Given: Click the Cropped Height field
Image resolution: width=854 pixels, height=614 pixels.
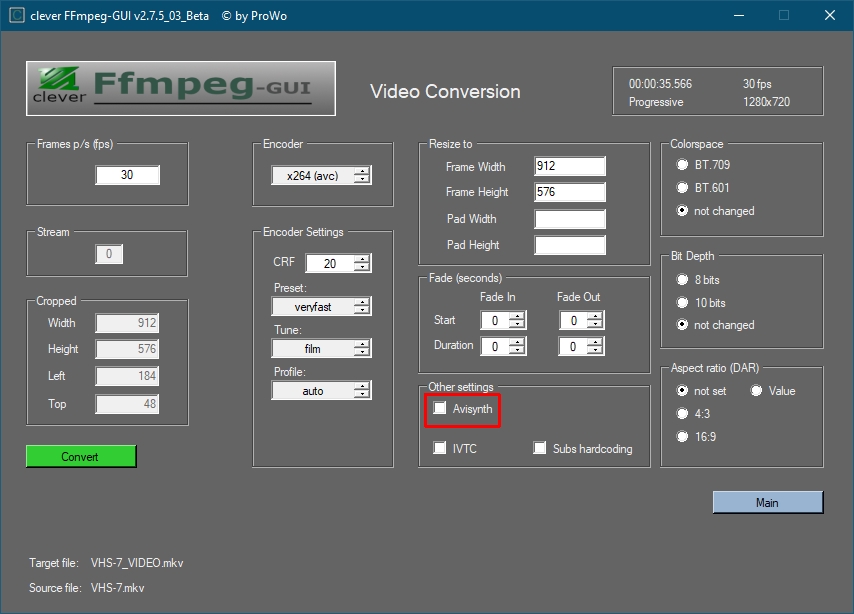Looking at the screenshot, I should tap(127, 349).
